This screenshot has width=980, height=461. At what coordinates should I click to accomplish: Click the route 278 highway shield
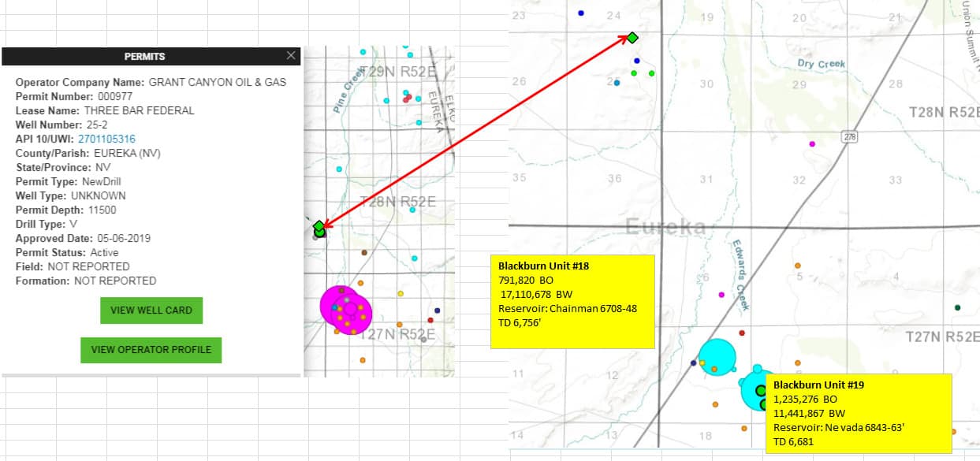(x=848, y=136)
